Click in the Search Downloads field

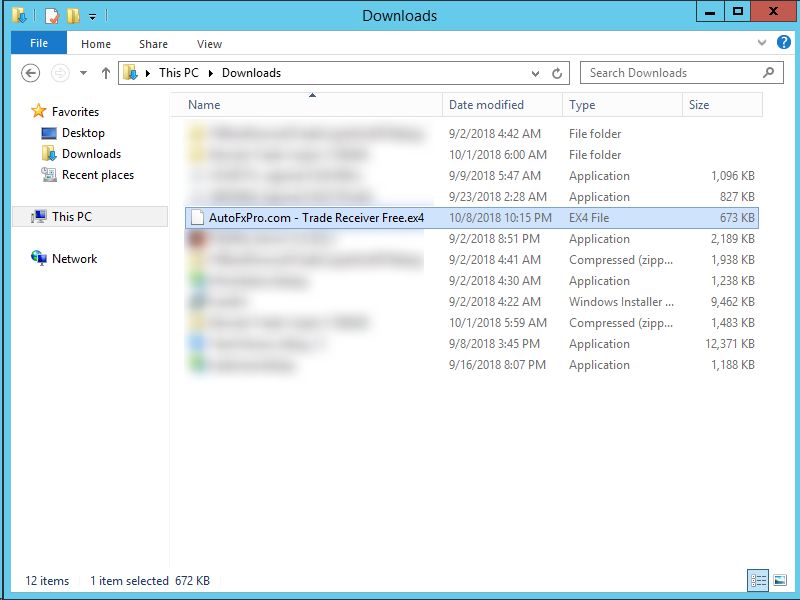(670, 73)
